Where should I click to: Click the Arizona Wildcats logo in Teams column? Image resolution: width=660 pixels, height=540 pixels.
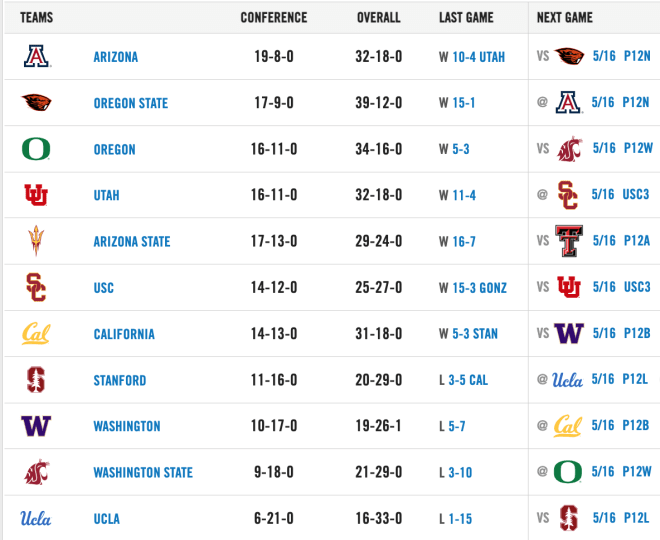point(37,56)
